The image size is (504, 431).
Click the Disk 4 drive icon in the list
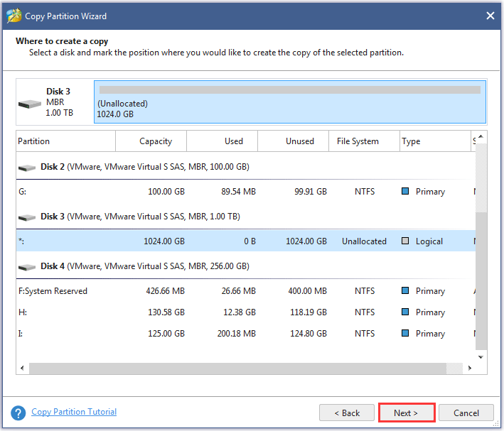(x=27, y=267)
